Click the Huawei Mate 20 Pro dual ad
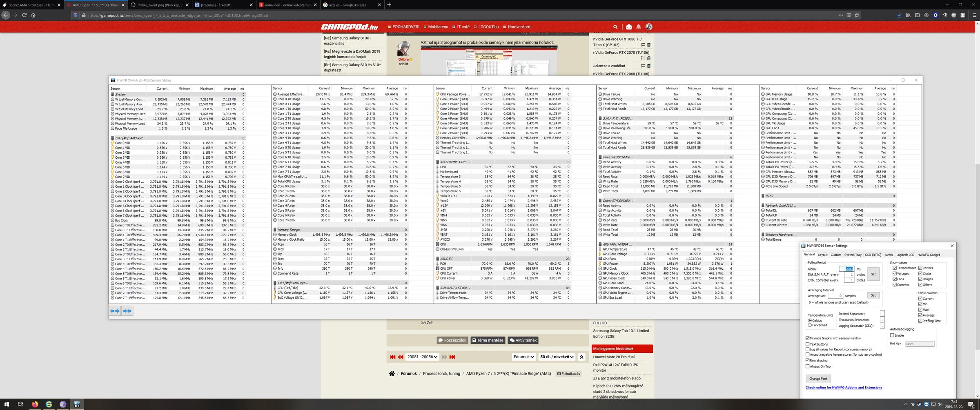980x410 pixels. [x=614, y=357]
